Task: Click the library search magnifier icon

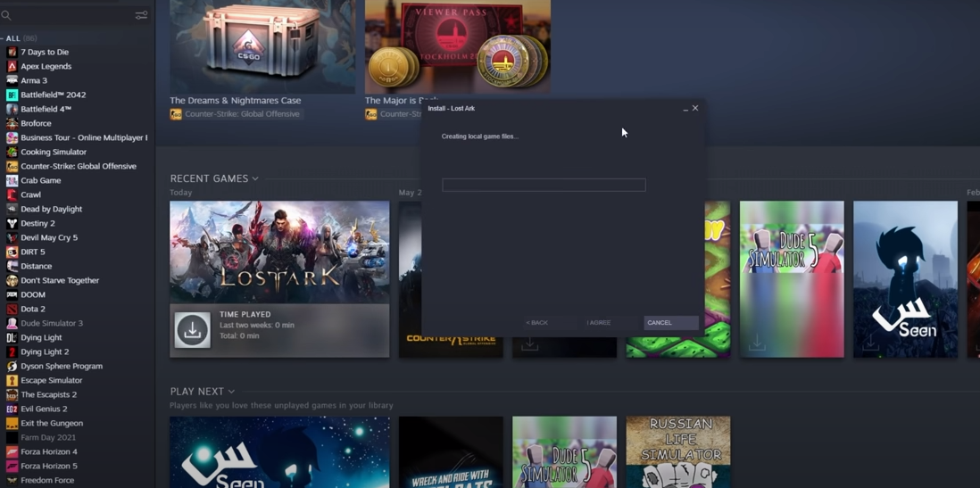Action: pyautogui.click(x=6, y=16)
